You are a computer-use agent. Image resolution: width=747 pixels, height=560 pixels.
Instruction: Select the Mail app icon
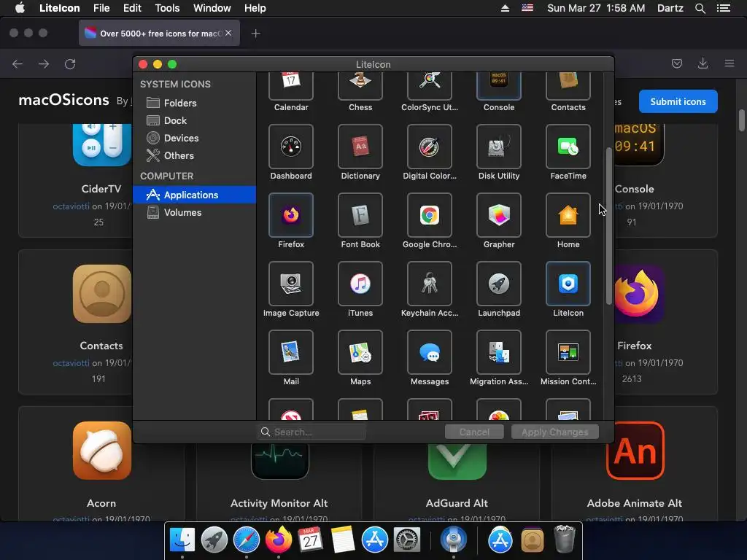pos(290,352)
